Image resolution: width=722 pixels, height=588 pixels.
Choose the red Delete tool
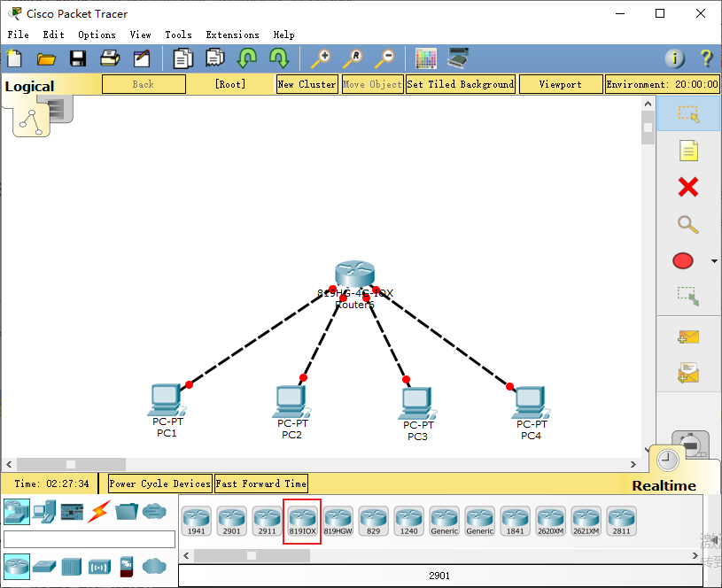(x=688, y=188)
